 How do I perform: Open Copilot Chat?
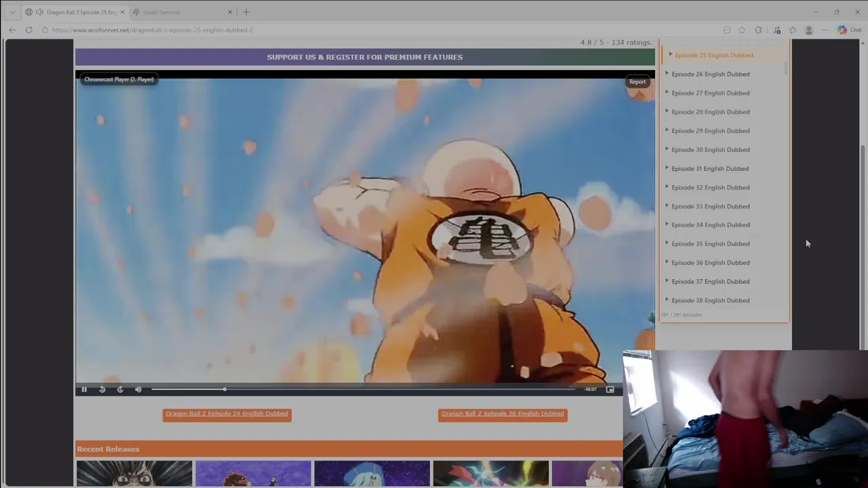coord(850,30)
